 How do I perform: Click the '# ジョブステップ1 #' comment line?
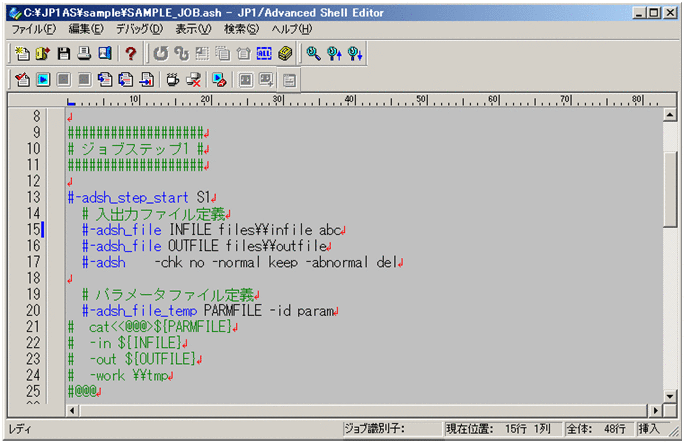[138, 149]
